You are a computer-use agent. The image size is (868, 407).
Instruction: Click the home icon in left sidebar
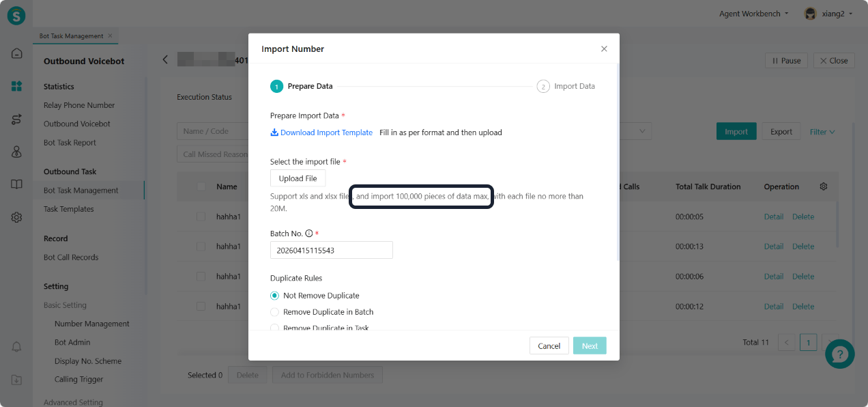pyautogui.click(x=17, y=53)
